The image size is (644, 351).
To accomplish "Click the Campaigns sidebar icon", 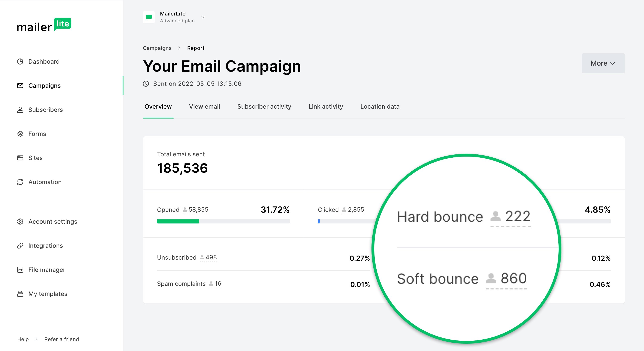I will pos(20,86).
